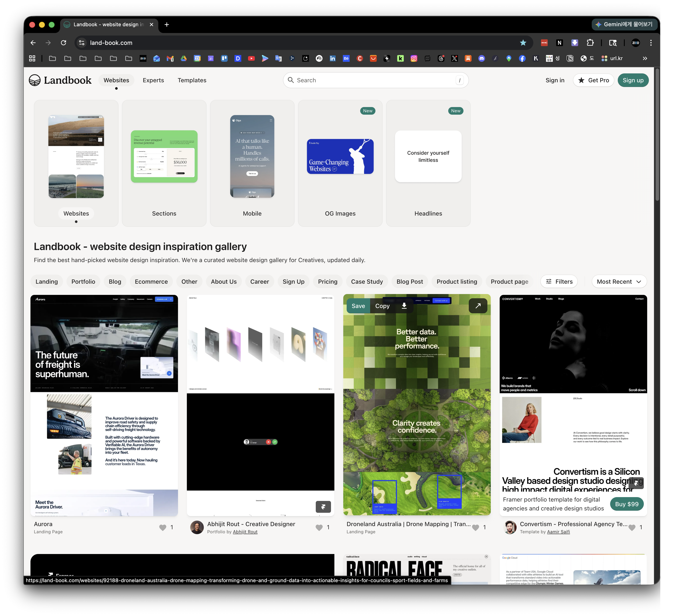Screen dimensions: 684x616
Task: Click the Chrome profile avatar
Action: 636,43
